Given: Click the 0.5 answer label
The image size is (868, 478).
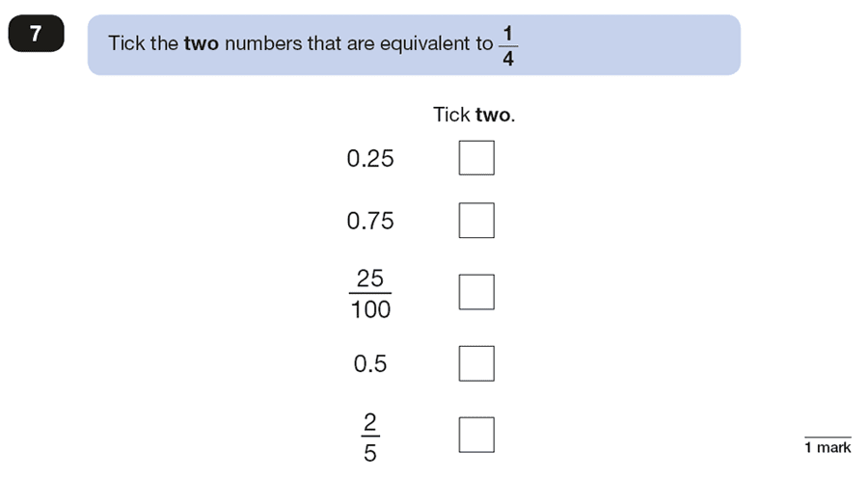Looking at the screenshot, I should 370,363.
